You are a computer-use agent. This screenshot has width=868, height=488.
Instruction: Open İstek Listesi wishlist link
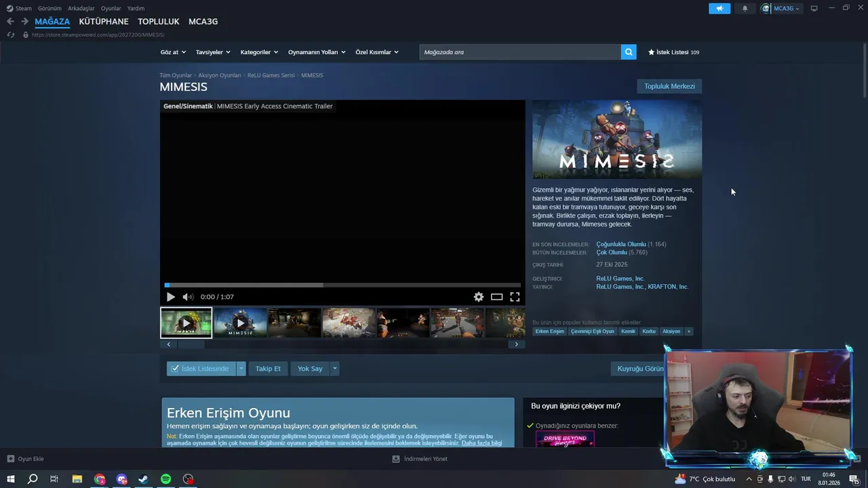[673, 52]
